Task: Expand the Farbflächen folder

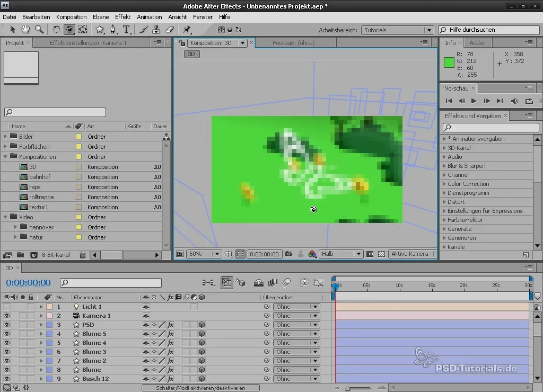Action: point(5,146)
